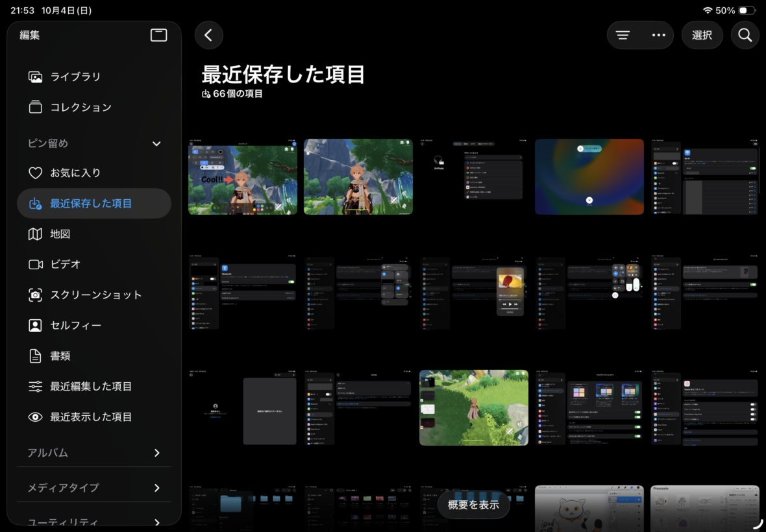Open the screenshot with music player widget
766x532 pixels.
473,292
